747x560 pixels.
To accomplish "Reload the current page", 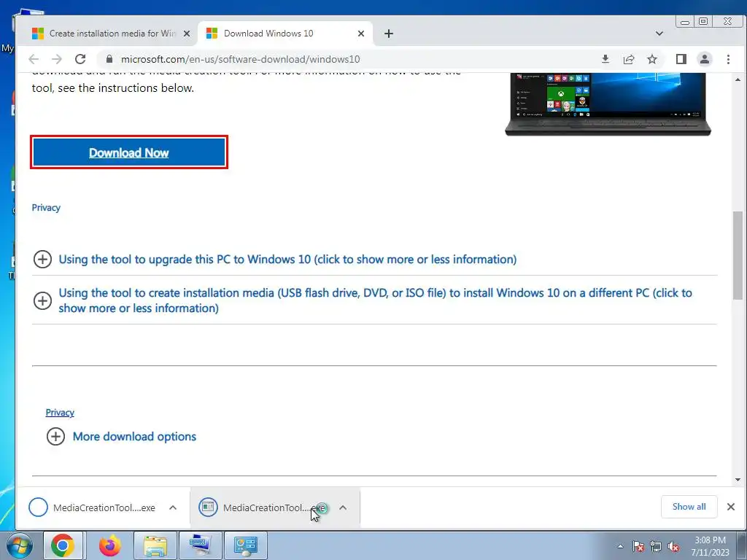I will tap(80, 59).
